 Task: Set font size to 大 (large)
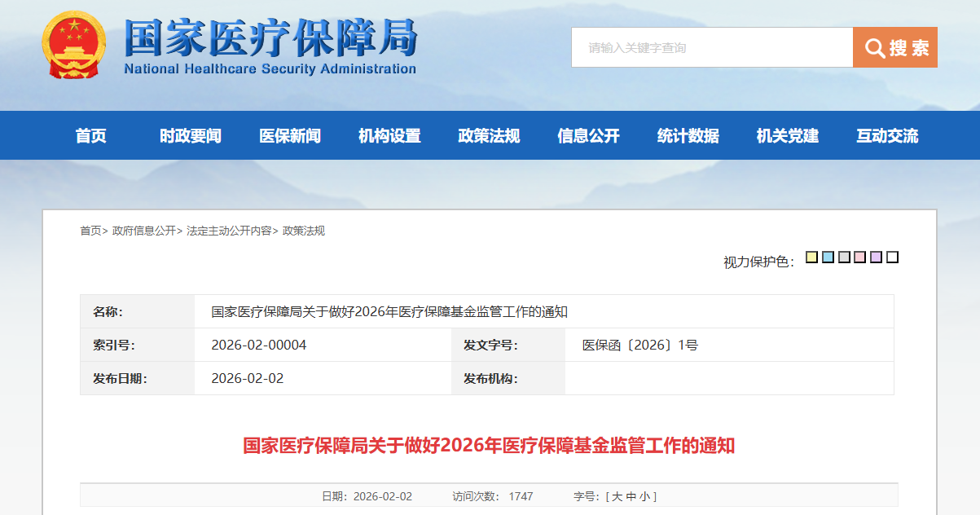tap(617, 496)
